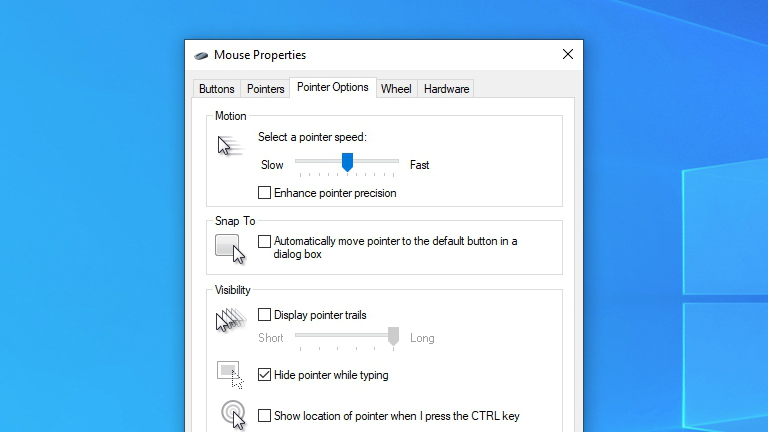Click the mouse icon in title bar
The image size is (768, 432).
click(x=201, y=55)
